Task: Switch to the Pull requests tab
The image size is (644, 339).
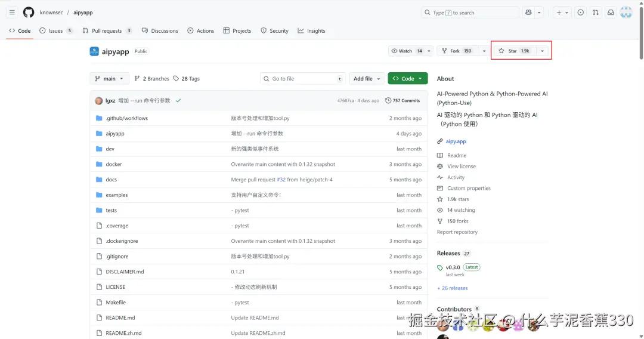Action: (x=107, y=31)
